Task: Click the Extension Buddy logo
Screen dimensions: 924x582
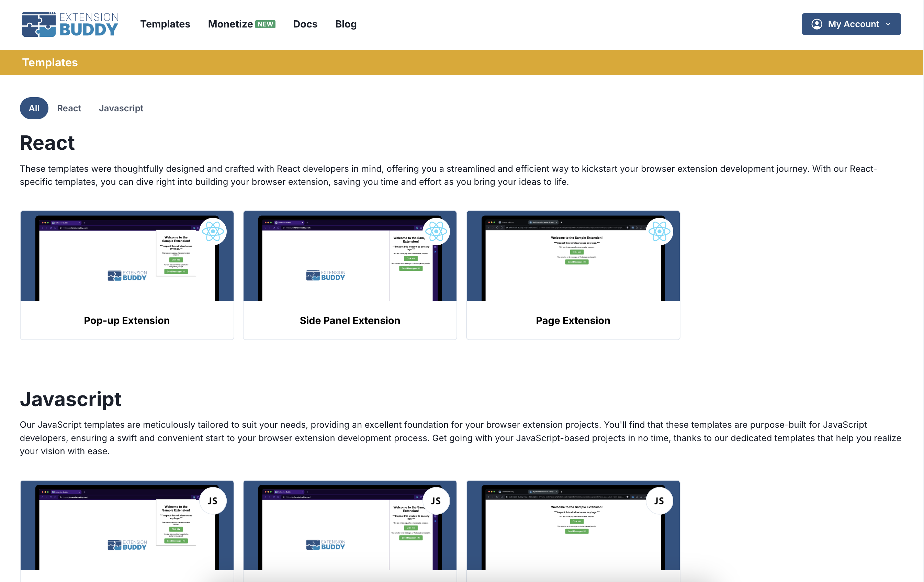Action: 70,24
